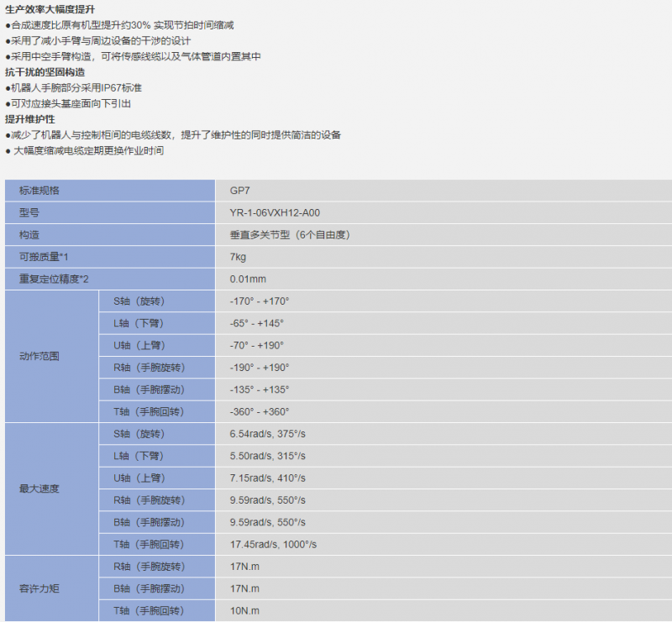Click R轴（手腕旋转） in the 动作范围 group
672x622 pixels.
point(157,368)
